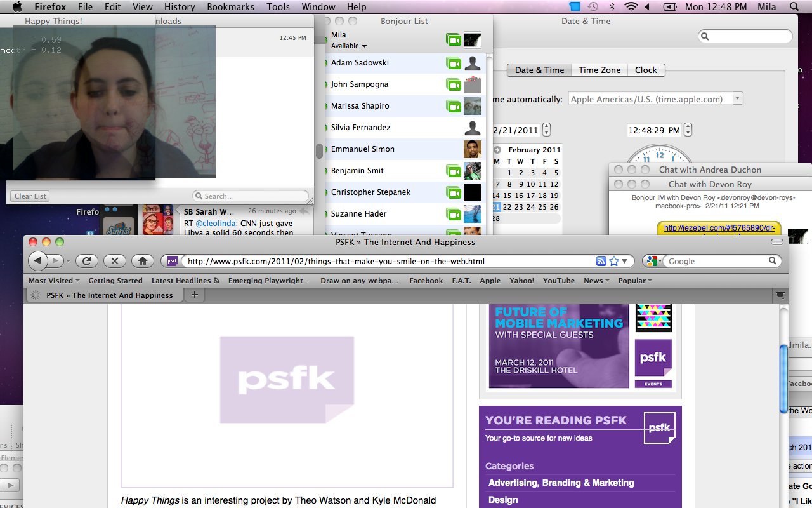Screen dimensions: 812x508
Task: Click video camera icon beside Benjamin Smit
Action: [453, 171]
